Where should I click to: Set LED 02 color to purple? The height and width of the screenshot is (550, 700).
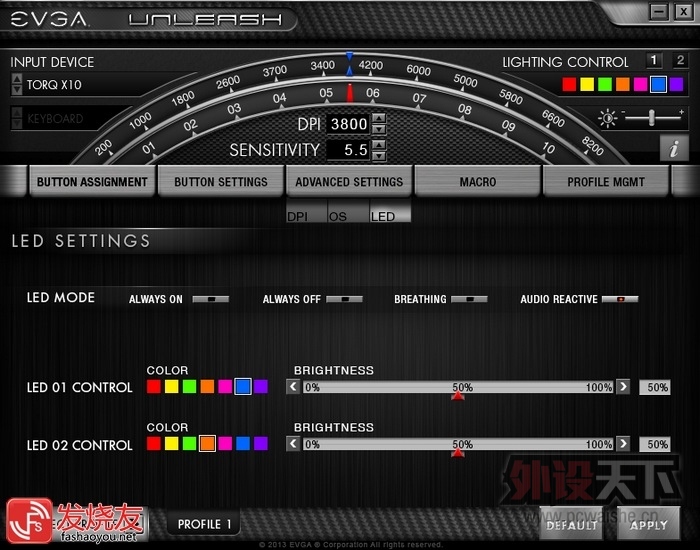[261, 444]
